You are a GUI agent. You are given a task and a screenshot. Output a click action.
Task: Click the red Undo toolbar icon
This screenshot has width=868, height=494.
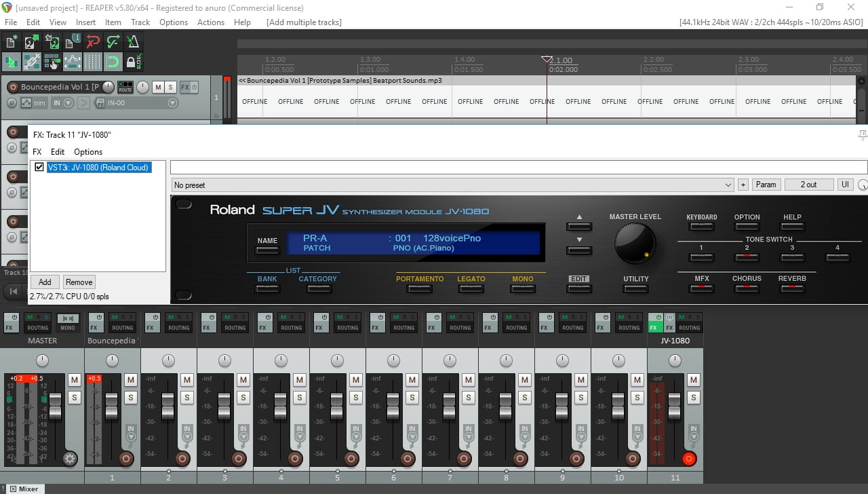pos(93,42)
